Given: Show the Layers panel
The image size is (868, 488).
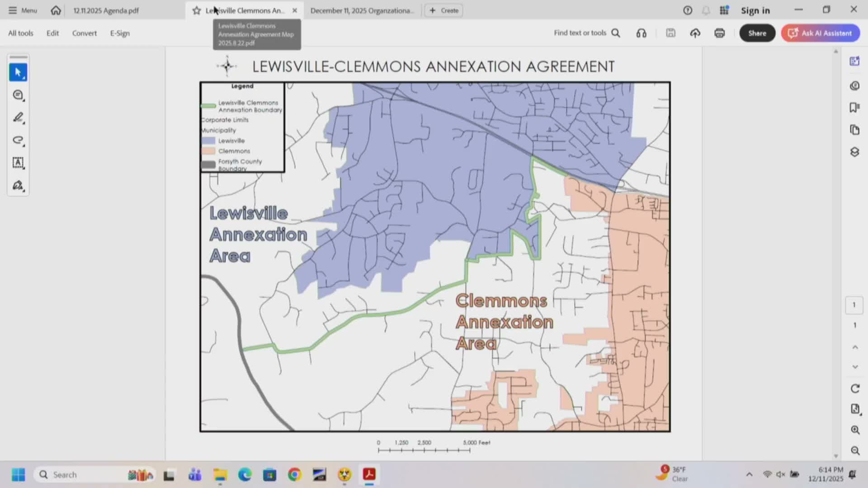Looking at the screenshot, I should tap(854, 152).
